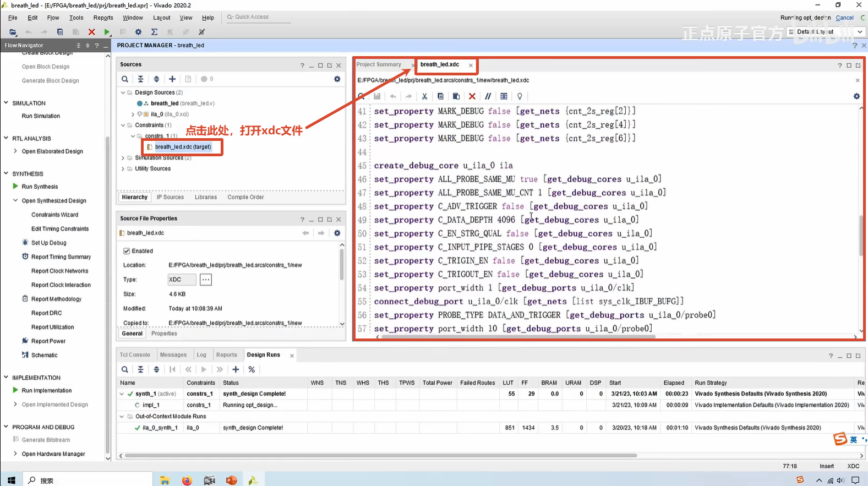
Task: Search Design Runs with magnifier icon
Action: click(x=125, y=369)
